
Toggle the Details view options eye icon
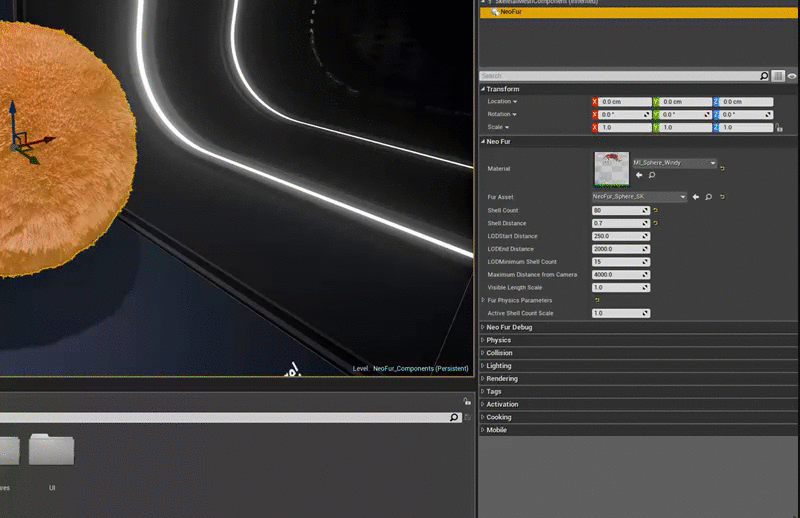tap(791, 76)
